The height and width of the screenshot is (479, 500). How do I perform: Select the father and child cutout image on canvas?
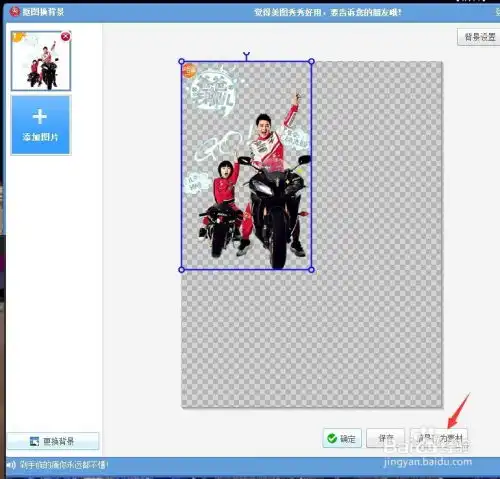tap(246, 166)
